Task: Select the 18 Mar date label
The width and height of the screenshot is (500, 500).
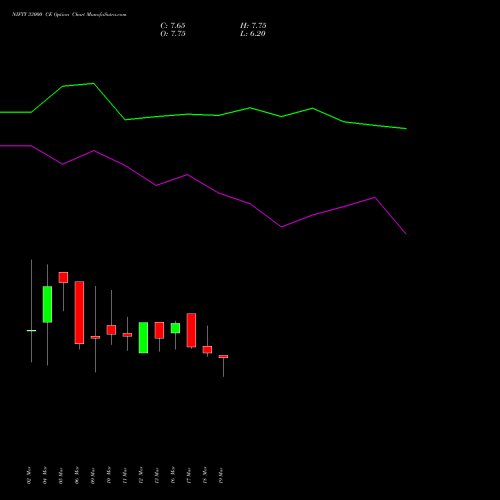Action: 205,475
